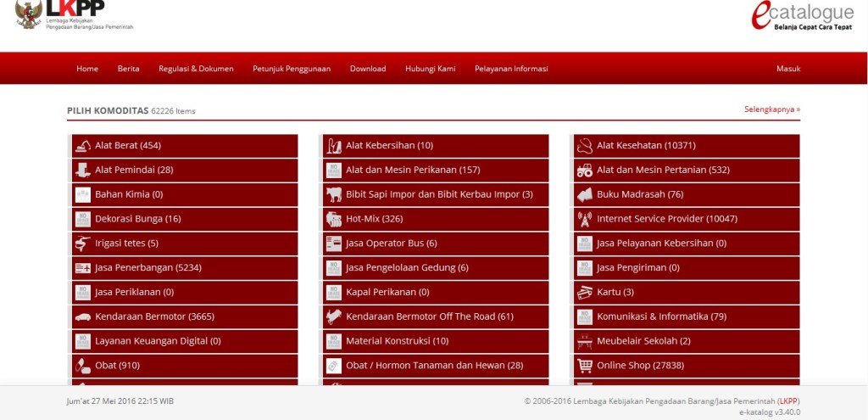Open the Selengkapnya » link
The height and width of the screenshot is (420, 868).
771,109
